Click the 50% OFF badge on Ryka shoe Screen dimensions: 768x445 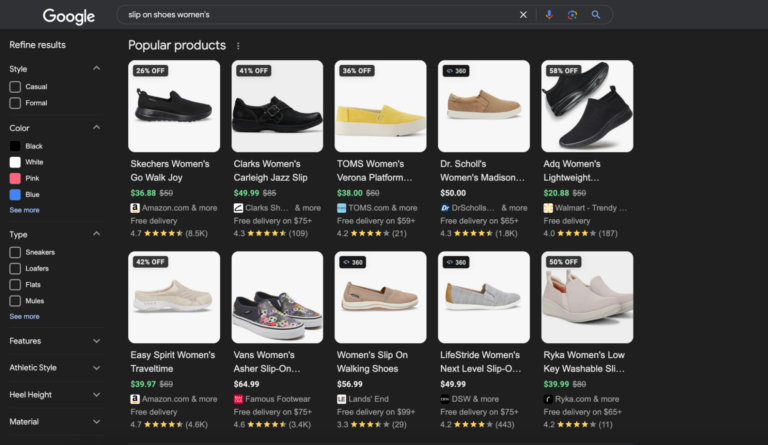click(x=563, y=262)
